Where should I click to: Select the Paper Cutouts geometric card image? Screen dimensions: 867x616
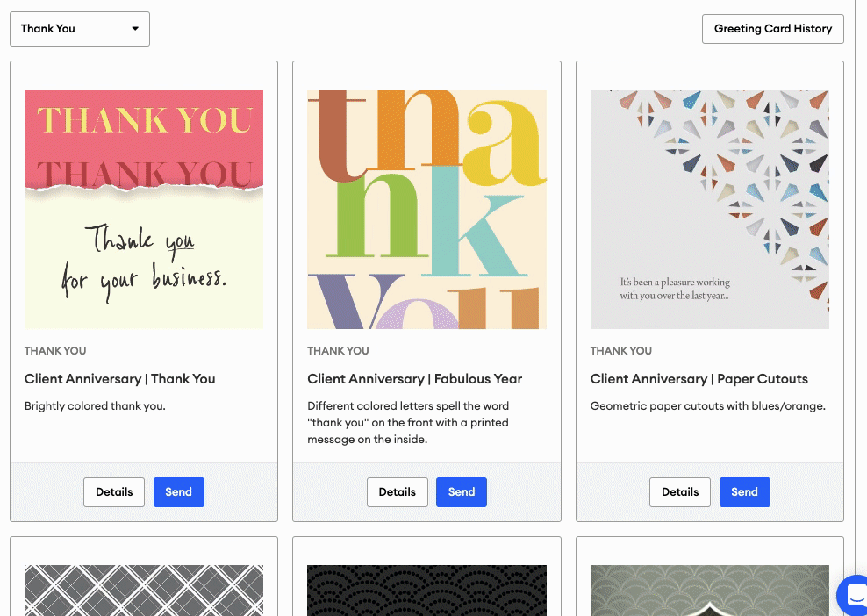709,209
